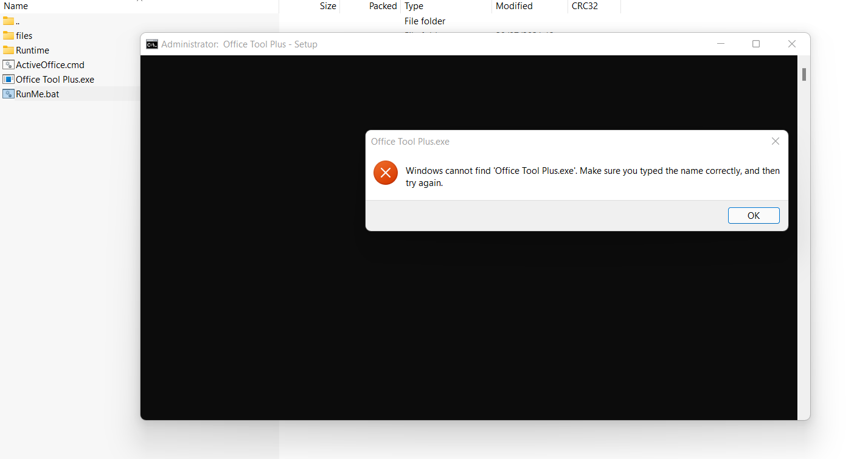Close the Office Tool Plus Setup console window
The width and height of the screenshot is (868, 459).
(792, 44)
